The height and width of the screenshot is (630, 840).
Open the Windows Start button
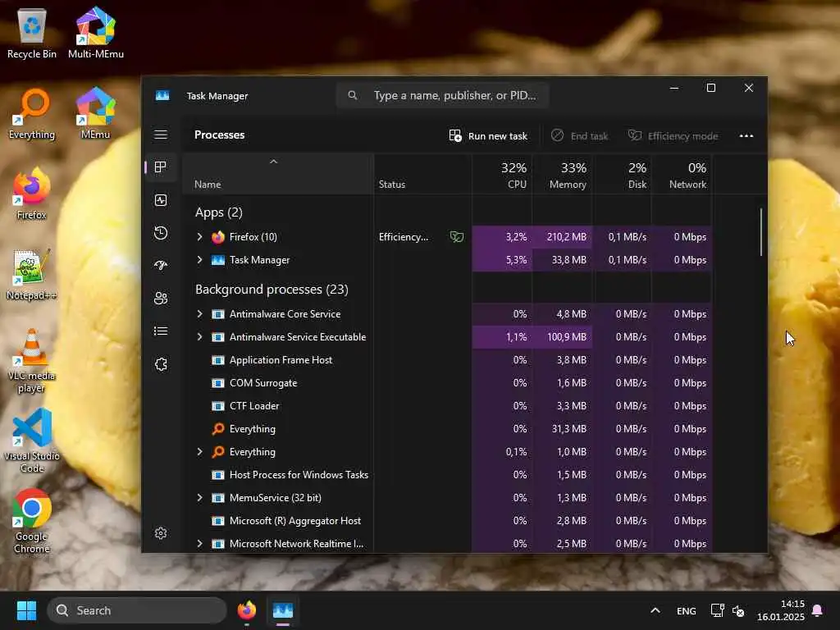click(26, 610)
